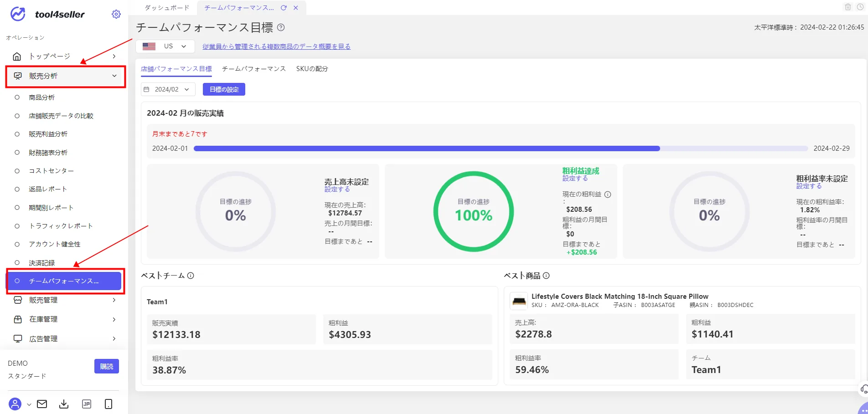
Task: Open the user account avatar icon
Action: 15,404
